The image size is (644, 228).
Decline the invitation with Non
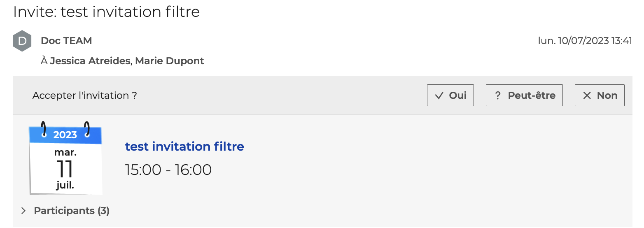(x=600, y=95)
